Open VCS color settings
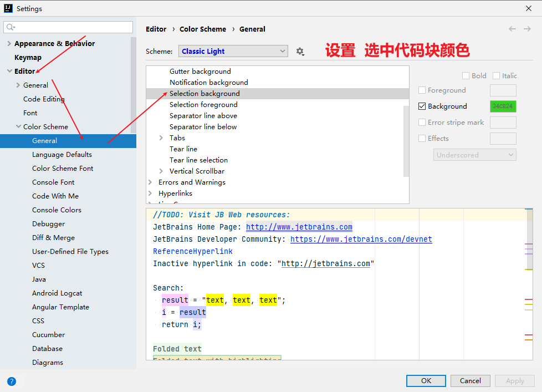 38,265
